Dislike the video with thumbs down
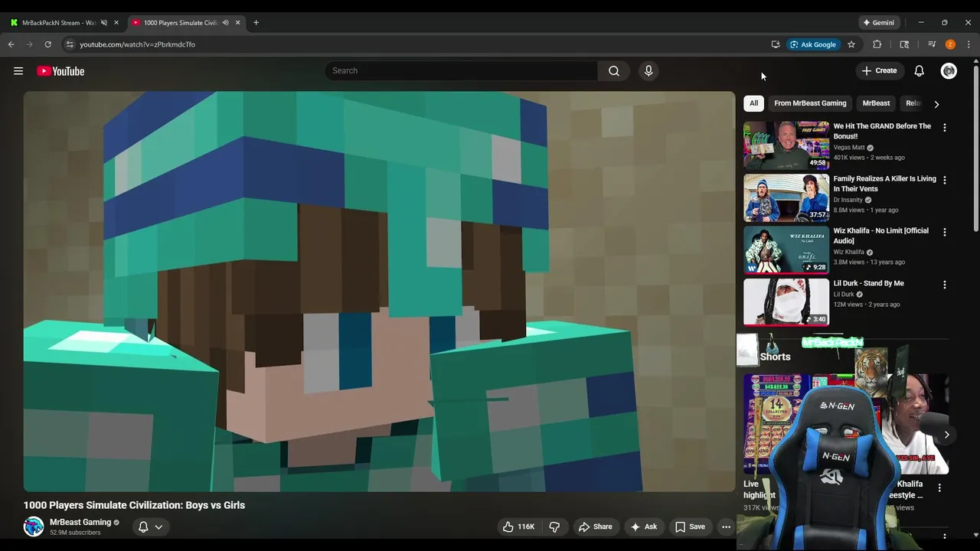This screenshot has height=551, width=980. (x=554, y=527)
